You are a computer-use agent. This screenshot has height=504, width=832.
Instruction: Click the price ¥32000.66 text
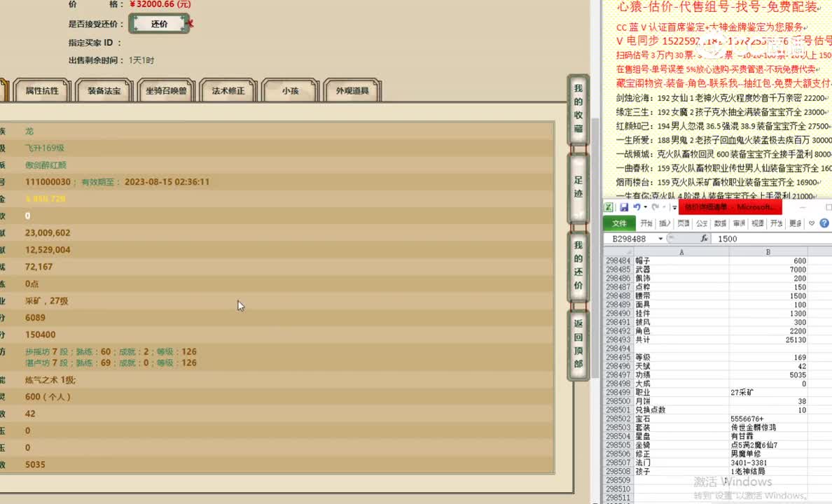tap(160, 4)
